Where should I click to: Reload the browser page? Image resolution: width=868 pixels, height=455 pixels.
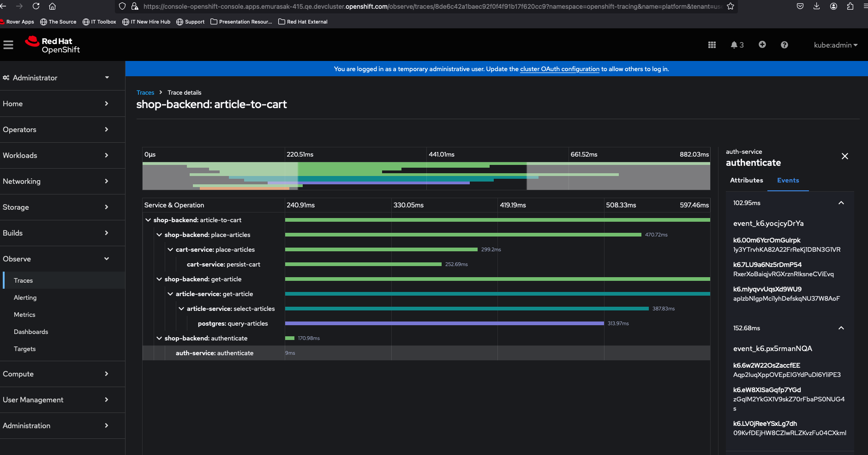tap(36, 6)
